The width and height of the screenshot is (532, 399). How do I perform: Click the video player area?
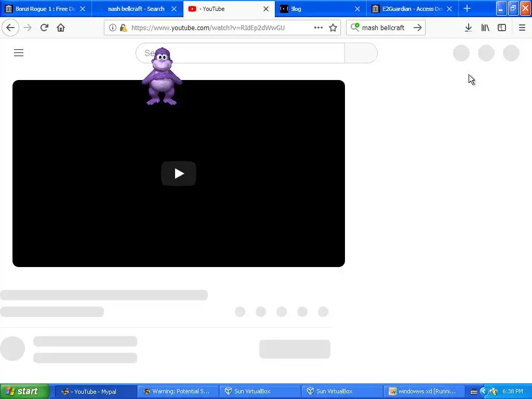coord(179,174)
